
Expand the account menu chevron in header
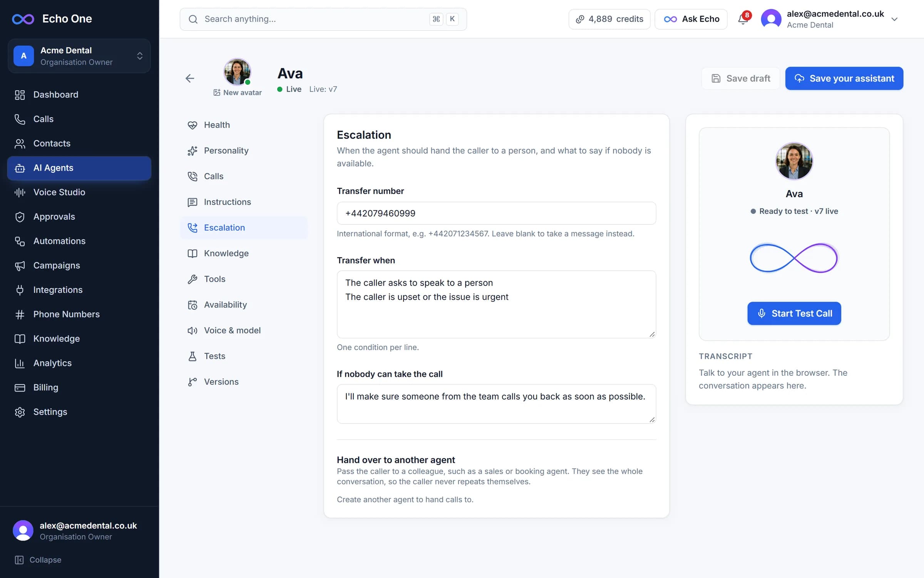[x=894, y=19]
